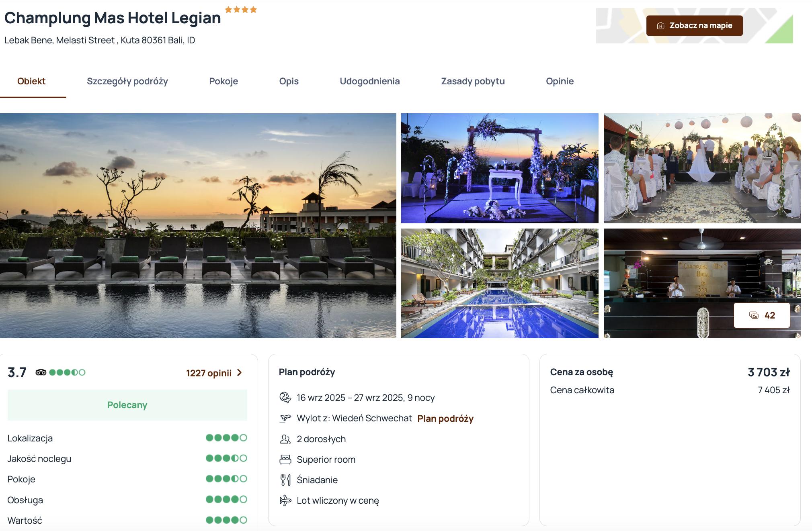
Task: Click the Lot wliczony w cenę text
Action: point(338,500)
